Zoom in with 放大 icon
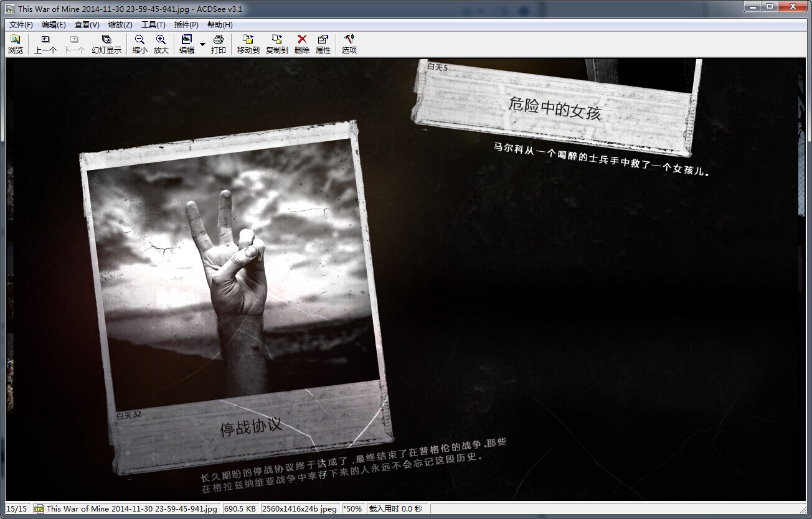Screen dimensions: 812x519 click(x=161, y=44)
